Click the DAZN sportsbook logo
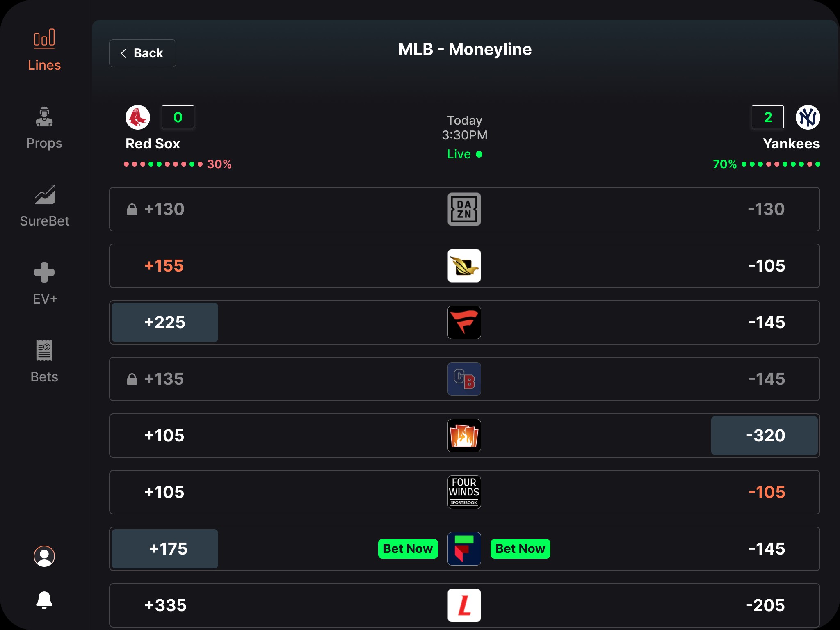The height and width of the screenshot is (630, 840). tap(464, 209)
